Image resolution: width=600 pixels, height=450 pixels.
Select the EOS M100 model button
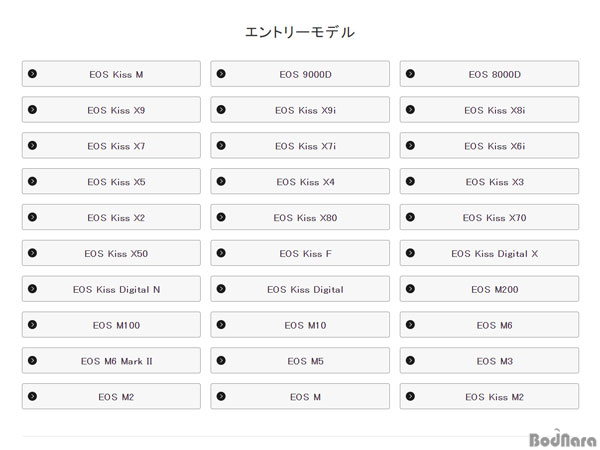point(111,324)
